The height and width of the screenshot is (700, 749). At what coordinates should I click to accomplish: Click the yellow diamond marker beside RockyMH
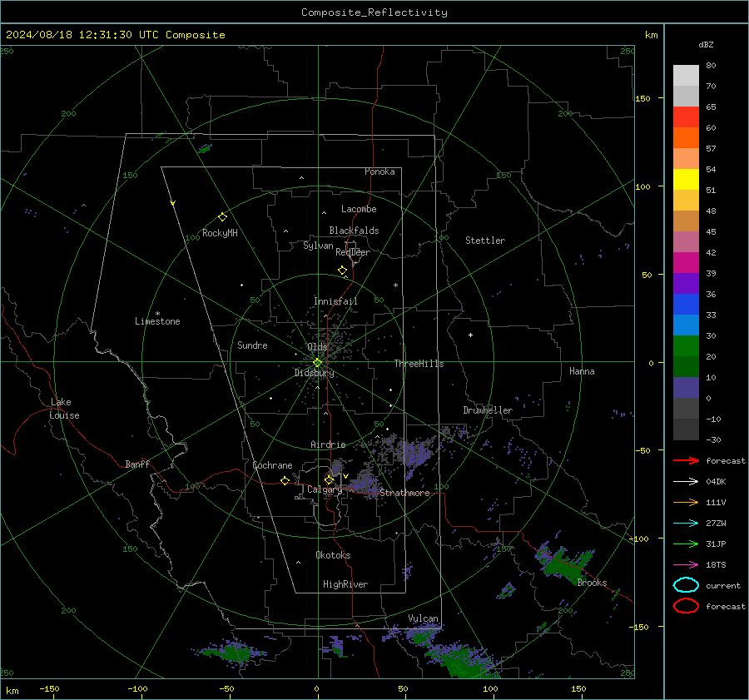[222, 217]
